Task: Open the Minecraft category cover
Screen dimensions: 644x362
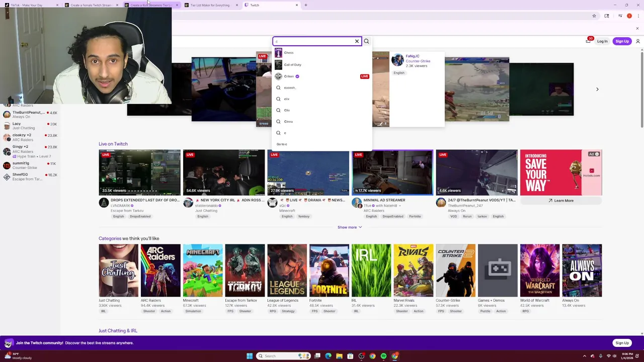Action: (203, 270)
